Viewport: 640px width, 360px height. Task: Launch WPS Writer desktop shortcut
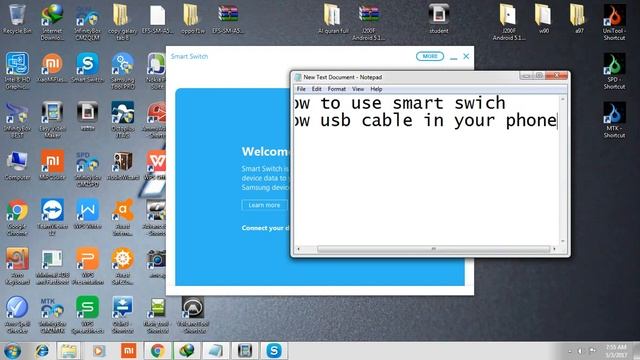point(87,214)
